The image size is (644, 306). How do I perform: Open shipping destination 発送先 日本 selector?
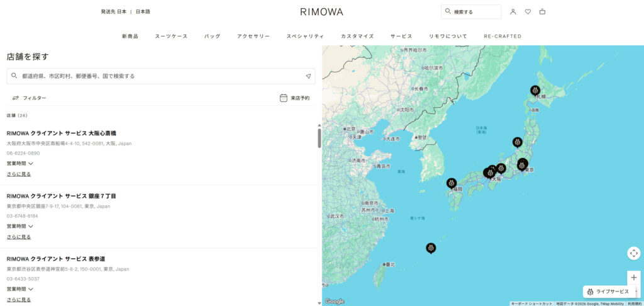(x=114, y=12)
